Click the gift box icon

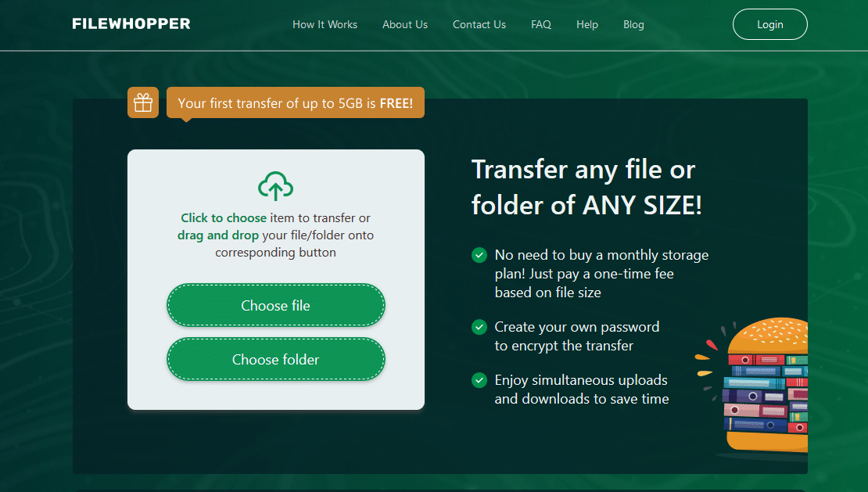tap(143, 102)
